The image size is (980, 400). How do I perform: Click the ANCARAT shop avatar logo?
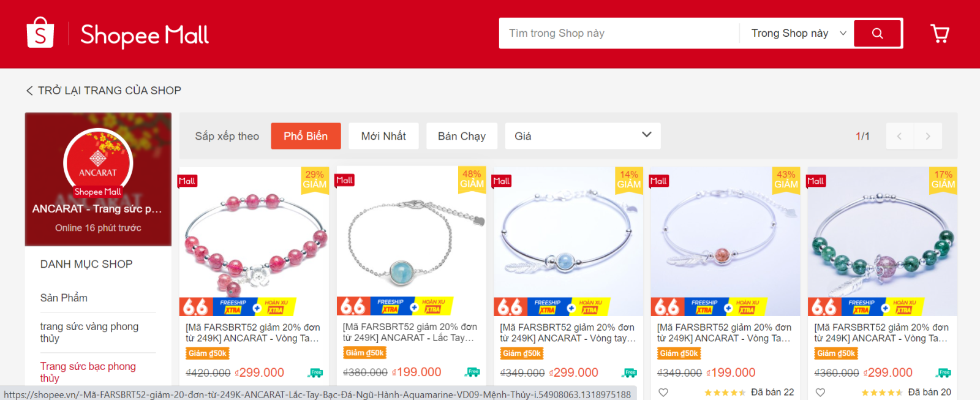98,163
